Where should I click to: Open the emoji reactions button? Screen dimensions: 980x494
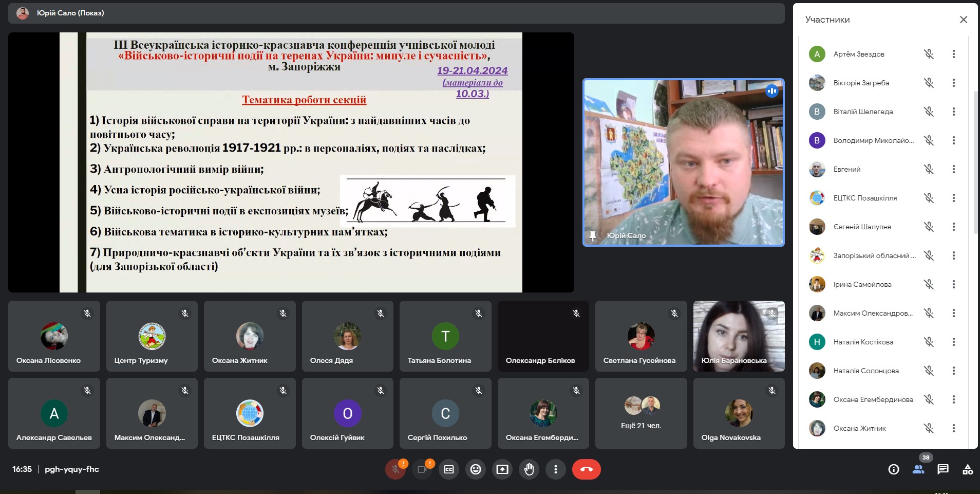tap(476, 469)
